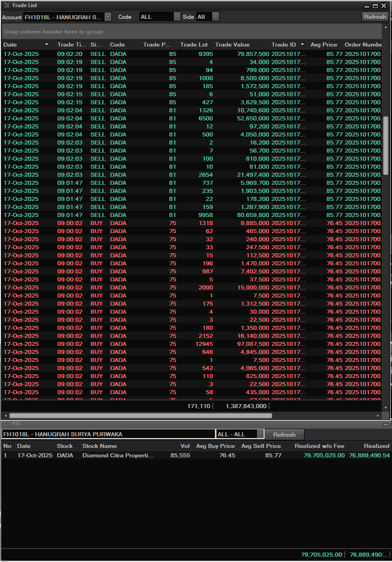The height and width of the screenshot is (562, 392).
Task: Click the P/L panel icon
Action: click(6, 423)
